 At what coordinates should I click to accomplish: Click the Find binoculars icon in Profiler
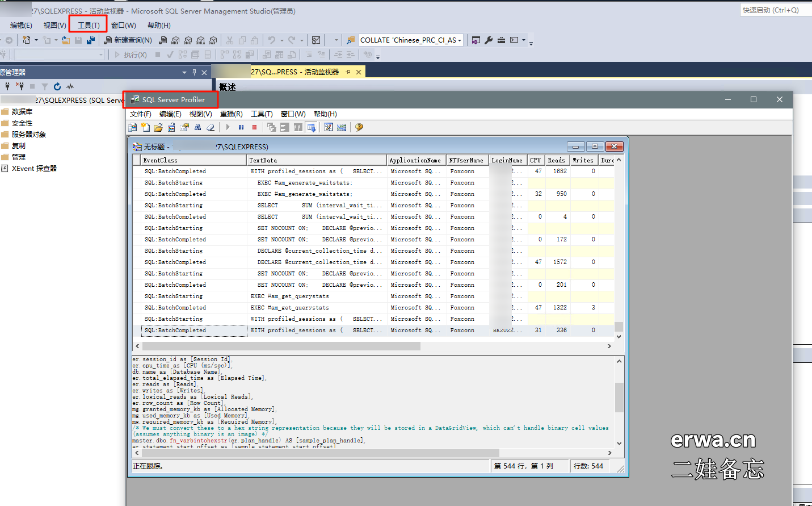tap(197, 127)
